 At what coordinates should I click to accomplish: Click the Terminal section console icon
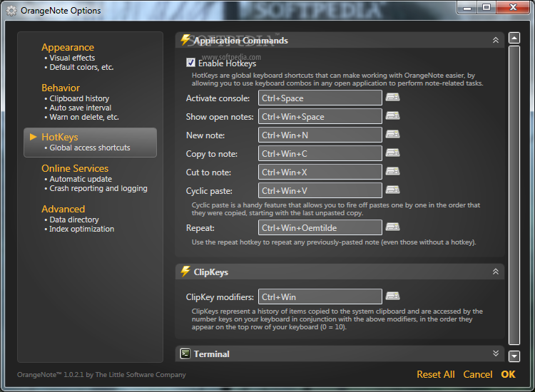click(x=185, y=354)
